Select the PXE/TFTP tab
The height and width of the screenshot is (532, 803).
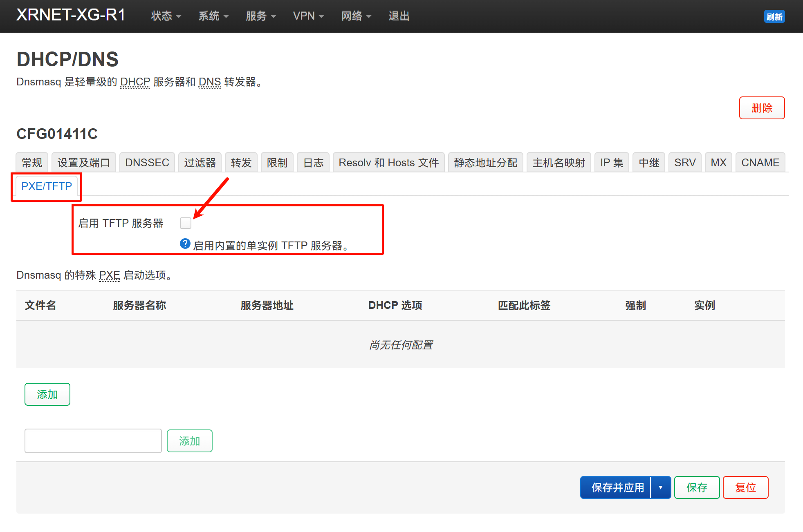[47, 186]
